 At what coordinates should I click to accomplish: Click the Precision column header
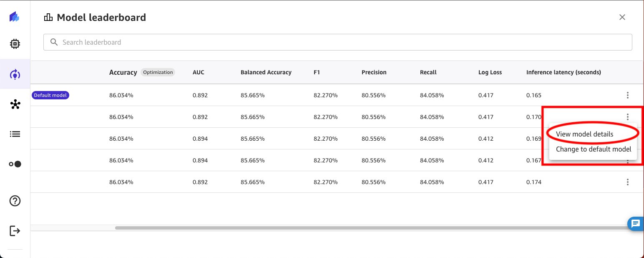[374, 72]
